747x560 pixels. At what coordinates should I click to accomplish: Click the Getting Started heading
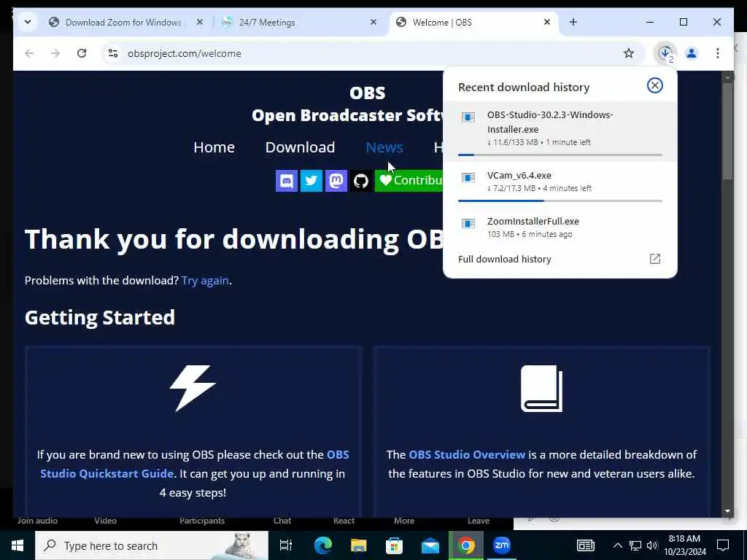click(100, 318)
